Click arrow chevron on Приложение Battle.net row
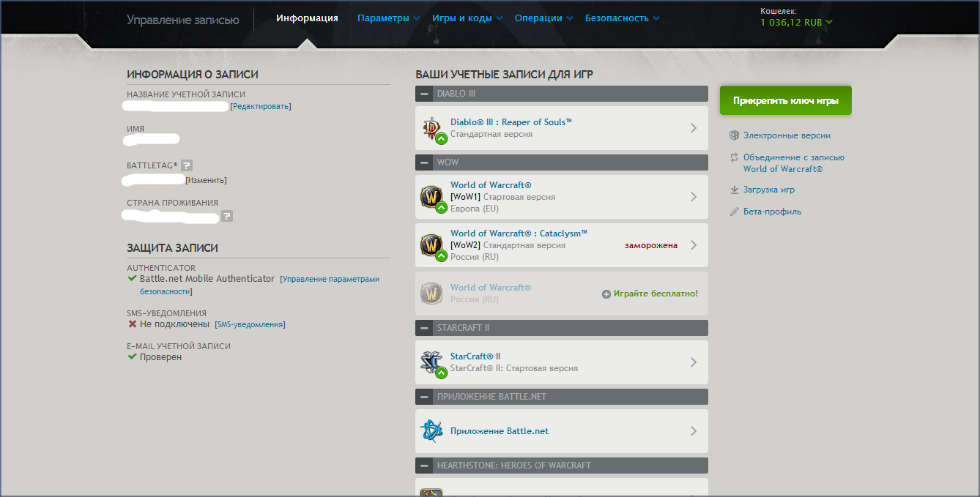Screen dimensions: 980x497 click(694, 431)
